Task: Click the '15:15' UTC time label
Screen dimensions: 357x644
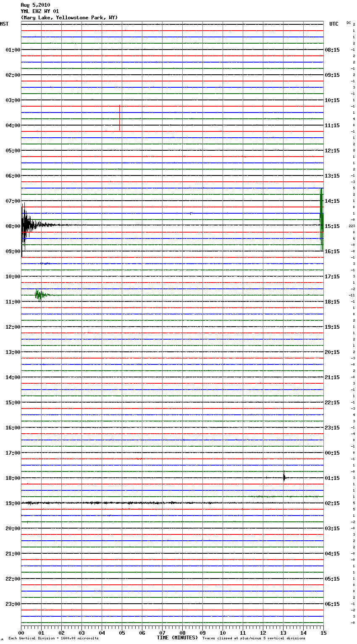Action: 332,226
